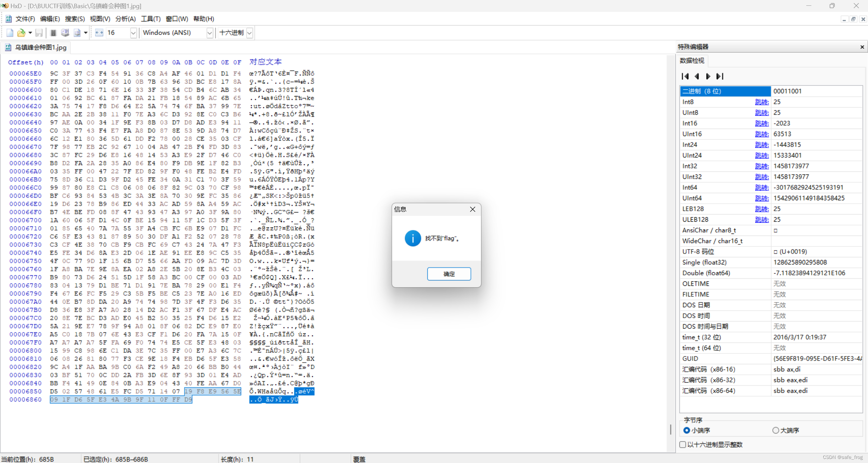Click the 跳转 link for Int32
868x463 pixels.
click(x=761, y=166)
